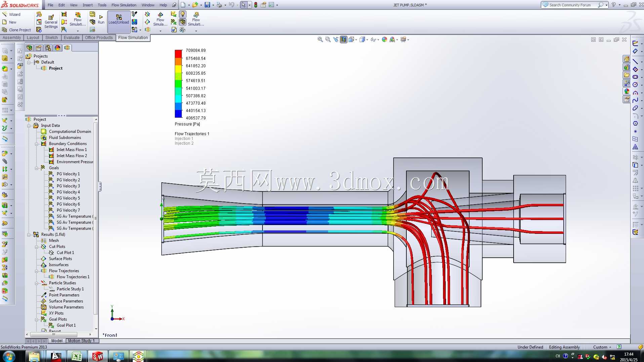The width and height of the screenshot is (644, 362).
Task: Click the red color in the pressure legend
Action: pyautogui.click(x=178, y=54)
